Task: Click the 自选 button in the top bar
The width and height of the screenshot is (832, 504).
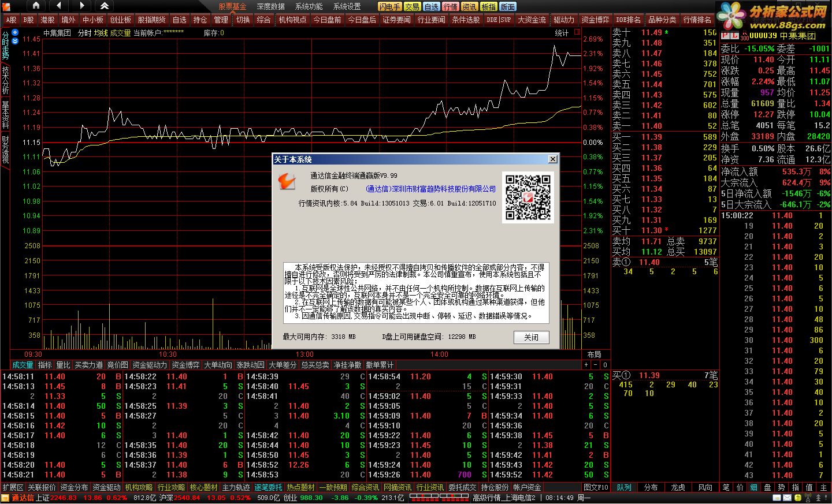Action: click(431, 6)
